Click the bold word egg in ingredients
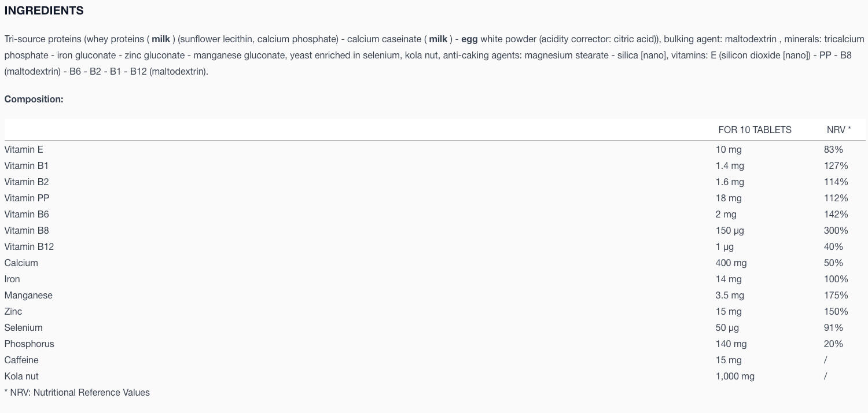The width and height of the screenshot is (868, 413). coord(469,39)
